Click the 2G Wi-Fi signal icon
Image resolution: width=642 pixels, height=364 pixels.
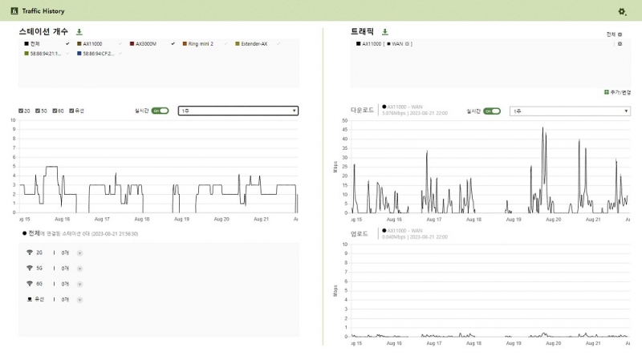[x=30, y=252]
